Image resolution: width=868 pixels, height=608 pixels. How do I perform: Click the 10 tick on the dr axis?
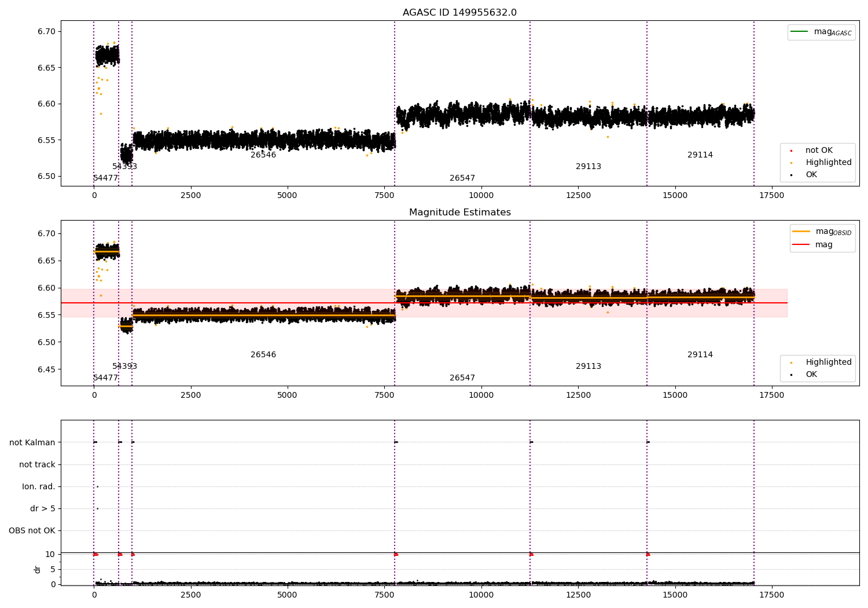click(x=50, y=555)
